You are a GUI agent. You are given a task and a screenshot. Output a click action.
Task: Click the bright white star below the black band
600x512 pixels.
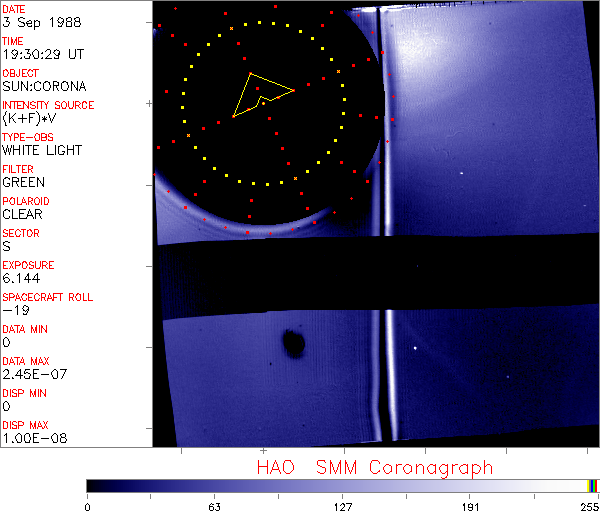[x=415, y=348]
